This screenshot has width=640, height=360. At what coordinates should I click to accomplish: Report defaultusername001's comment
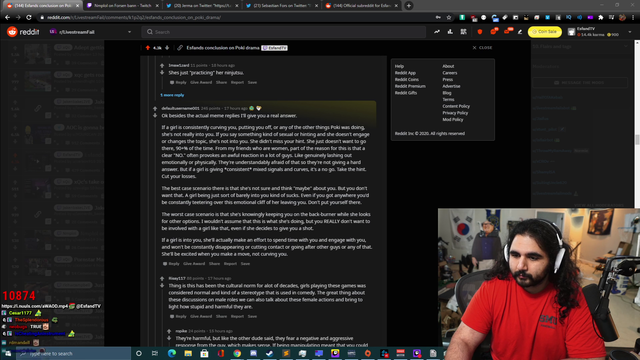pyautogui.click(x=230, y=264)
